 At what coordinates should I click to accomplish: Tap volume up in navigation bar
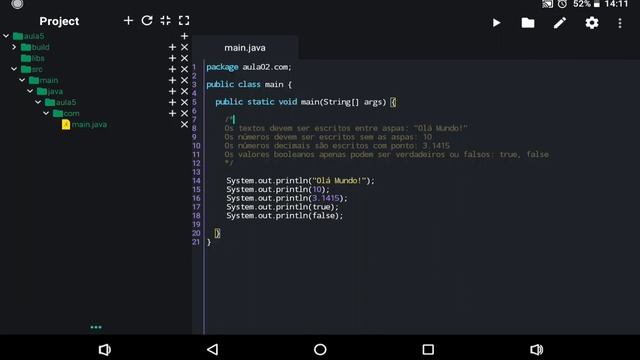(536, 350)
